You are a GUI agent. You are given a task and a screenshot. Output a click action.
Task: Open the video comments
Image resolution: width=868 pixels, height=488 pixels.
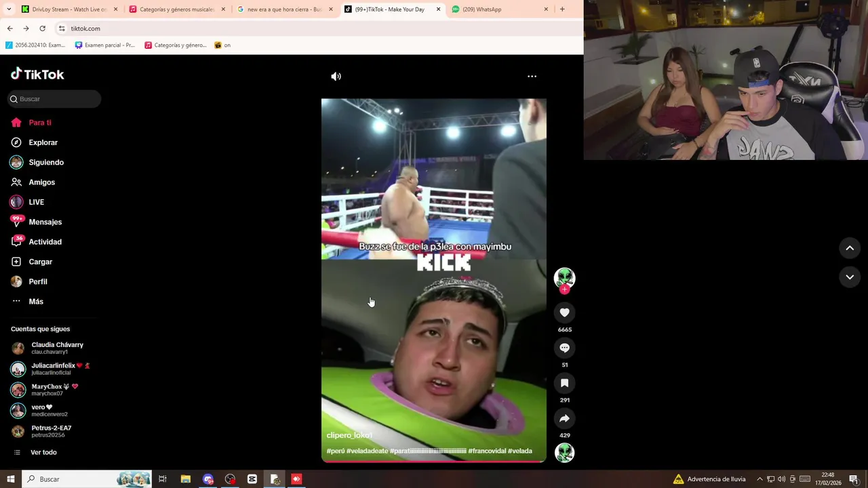click(x=564, y=348)
